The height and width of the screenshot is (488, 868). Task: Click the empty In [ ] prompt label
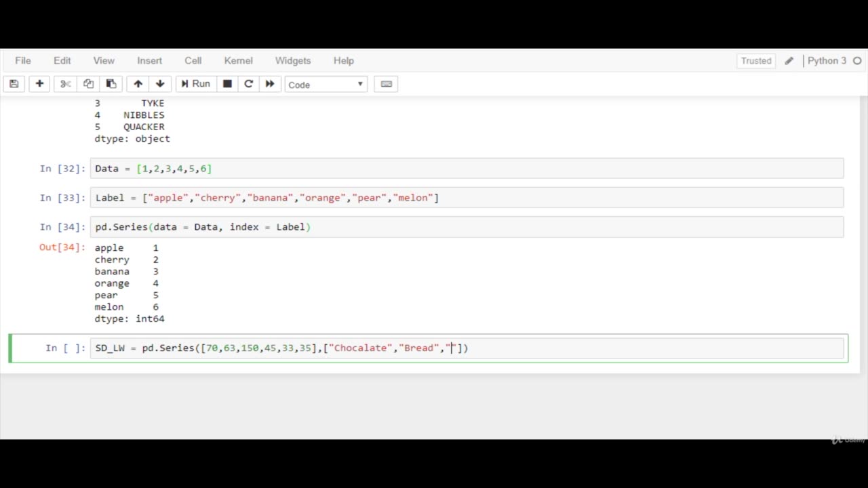[x=66, y=348]
